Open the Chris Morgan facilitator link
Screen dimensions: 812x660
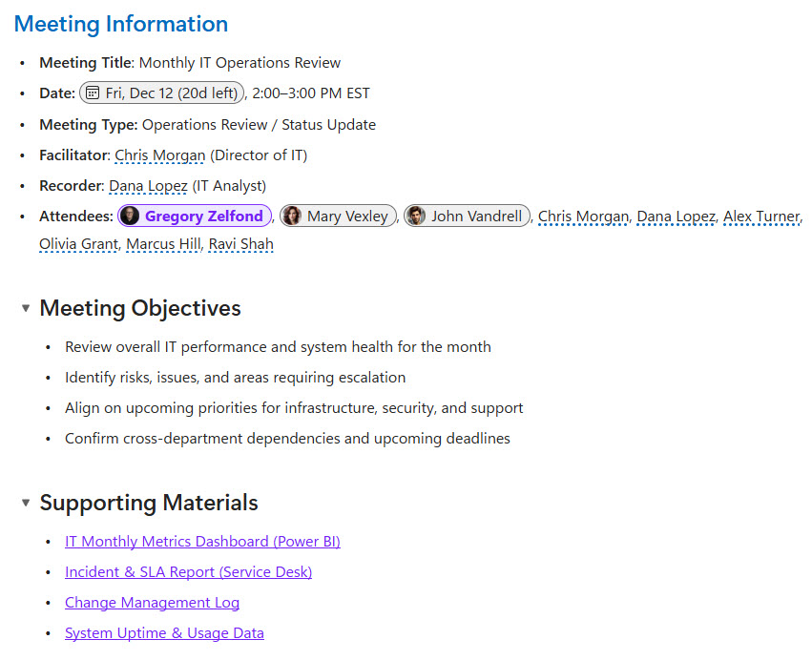pos(159,155)
